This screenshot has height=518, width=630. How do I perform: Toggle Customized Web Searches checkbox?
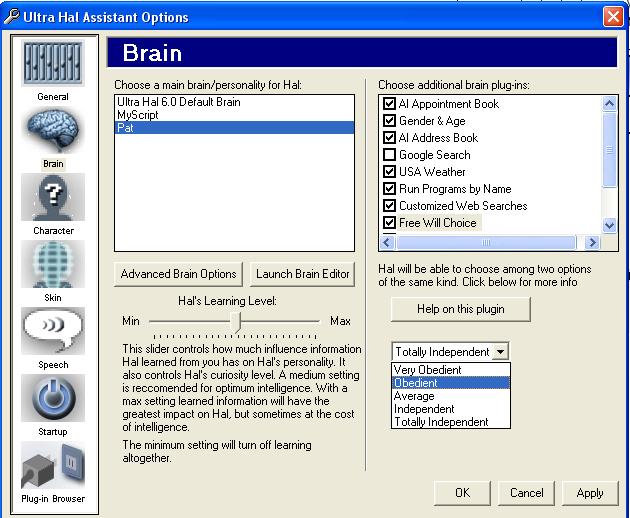389,206
